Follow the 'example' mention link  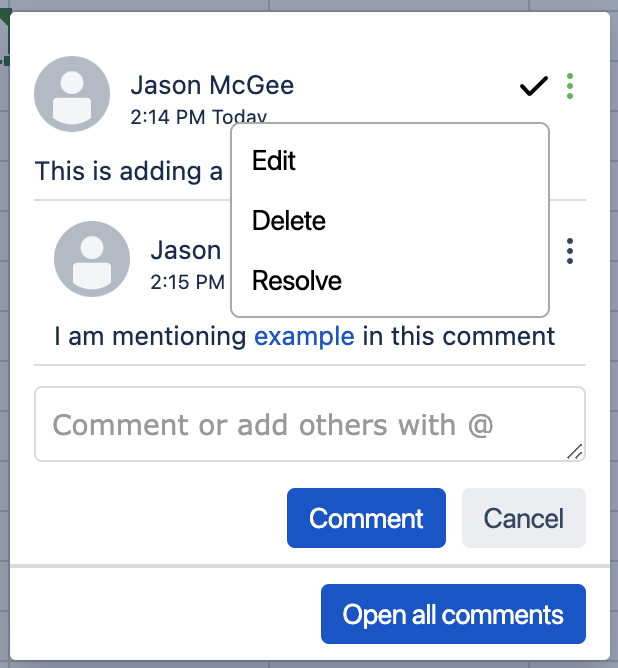click(x=304, y=336)
